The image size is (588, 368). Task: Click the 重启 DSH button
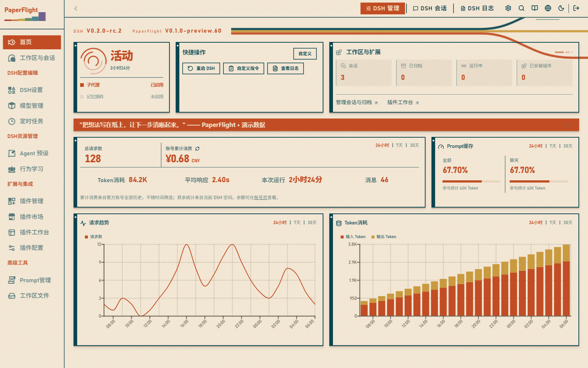(201, 68)
